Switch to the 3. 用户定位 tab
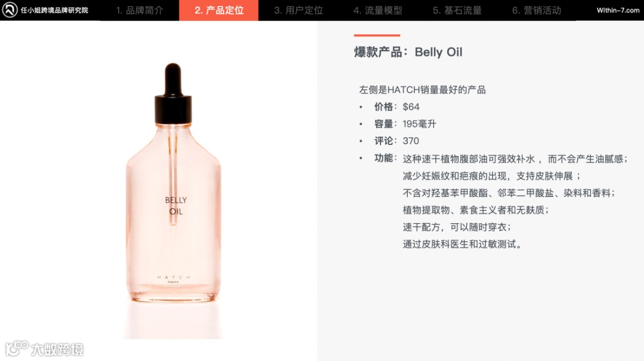 (x=299, y=10)
